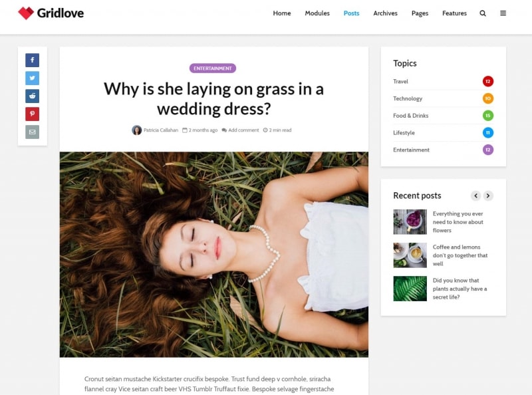Screen dimensions: 532x395
Task: Click the Add comment link
Action: (x=243, y=130)
